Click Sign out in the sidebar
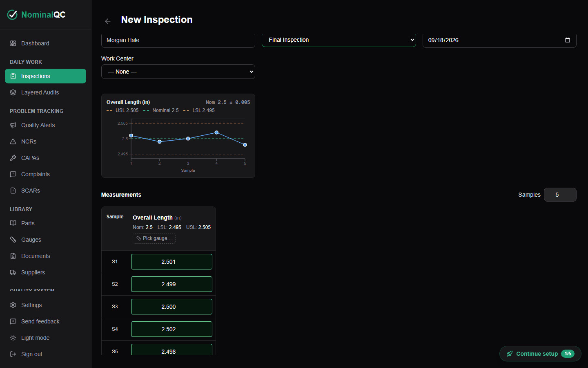The height and width of the screenshot is (368, 588). click(x=45, y=354)
